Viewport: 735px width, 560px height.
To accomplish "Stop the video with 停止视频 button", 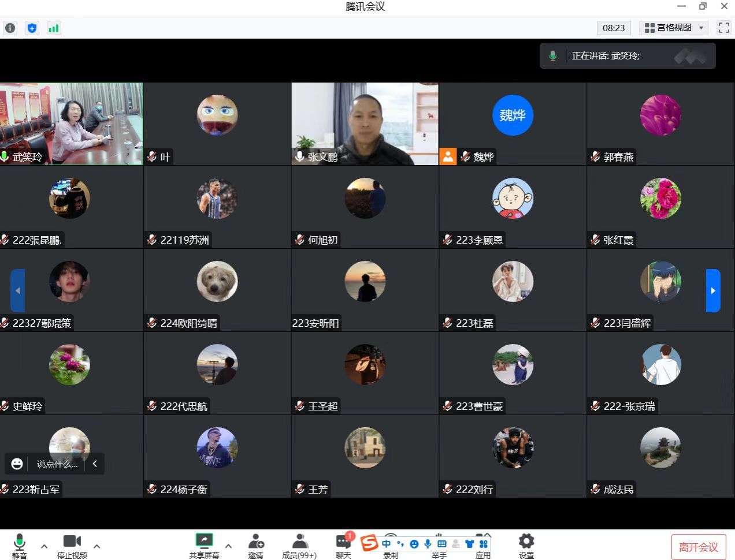I will 72,546.
